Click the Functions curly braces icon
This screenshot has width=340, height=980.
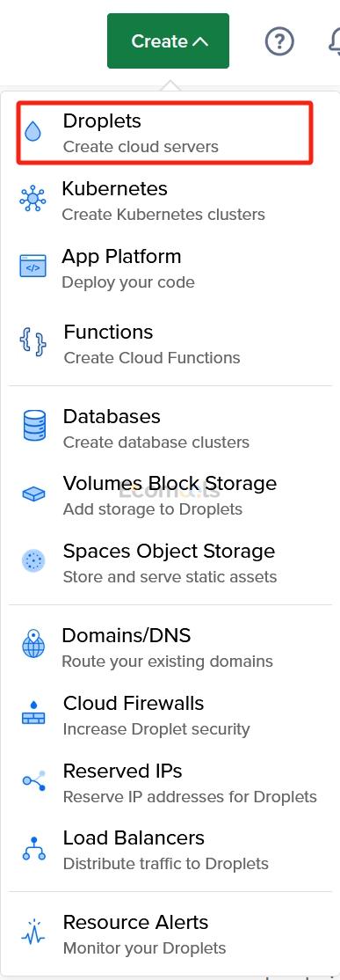click(x=33, y=344)
